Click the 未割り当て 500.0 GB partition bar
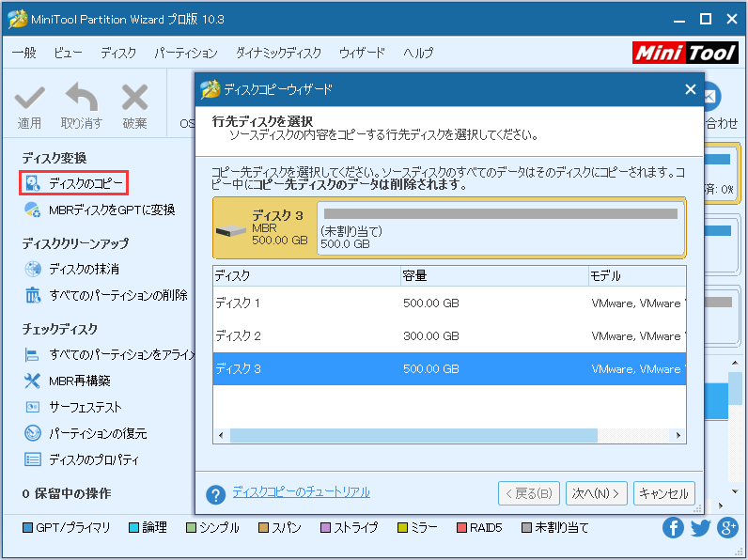 (x=501, y=228)
